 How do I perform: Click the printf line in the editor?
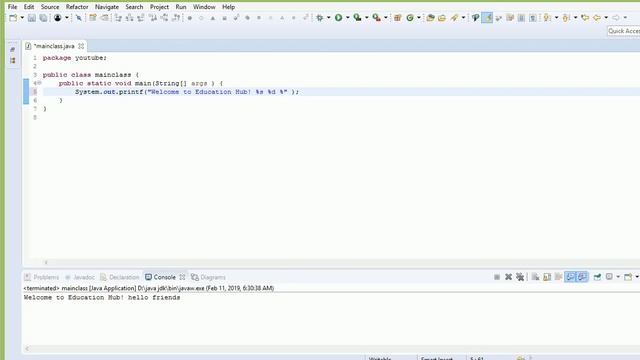point(187,92)
